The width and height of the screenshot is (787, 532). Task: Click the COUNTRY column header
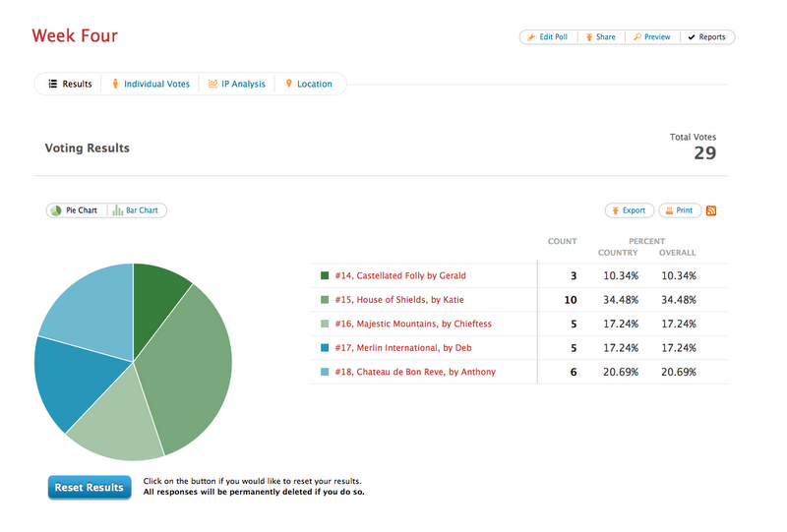618,253
